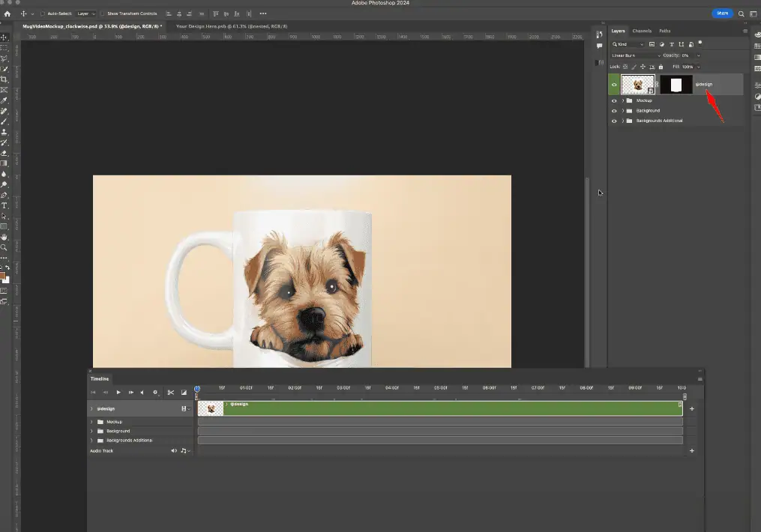Switch to the Channels tab
The width and height of the screenshot is (761, 532).
point(642,31)
